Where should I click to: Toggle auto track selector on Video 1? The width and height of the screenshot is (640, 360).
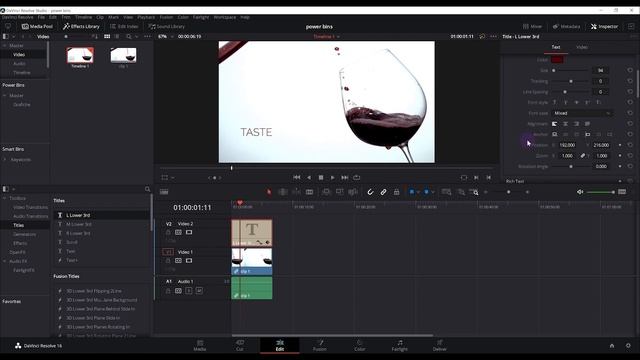(x=178, y=260)
